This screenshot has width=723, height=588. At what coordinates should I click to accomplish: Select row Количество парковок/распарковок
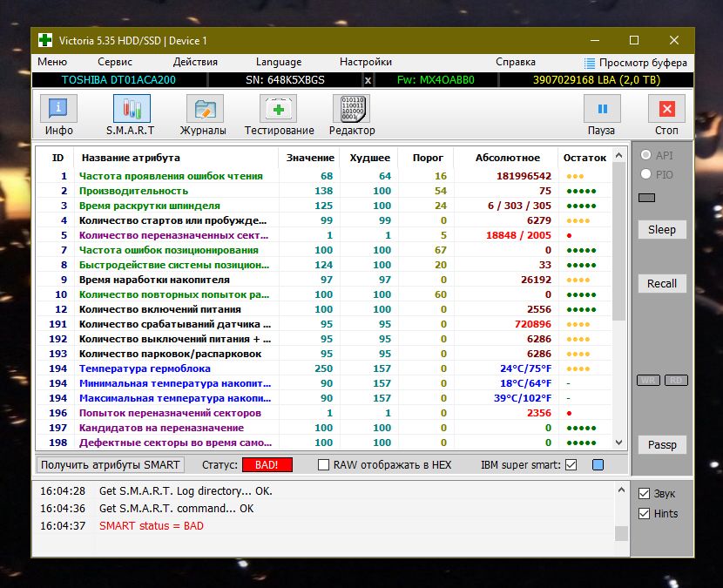pyautogui.click(x=324, y=354)
